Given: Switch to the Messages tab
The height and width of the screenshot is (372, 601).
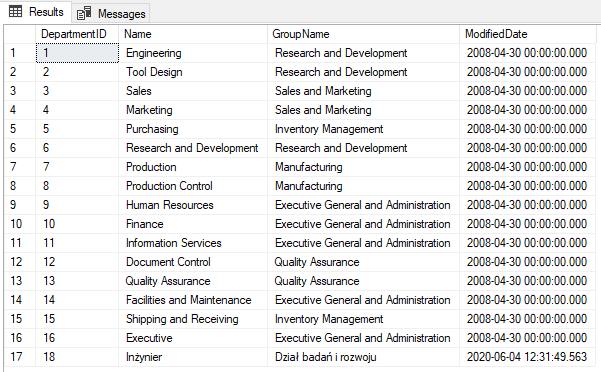Looking at the screenshot, I should [x=111, y=13].
